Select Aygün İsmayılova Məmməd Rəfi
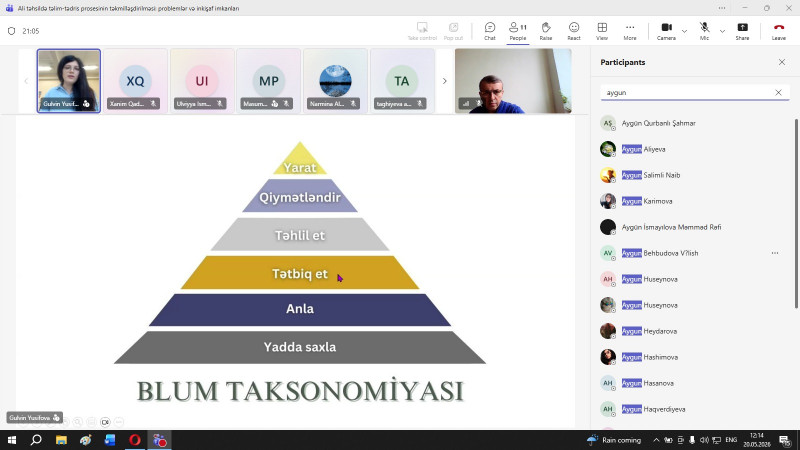The width and height of the screenshot is (800, 450). 694,227
